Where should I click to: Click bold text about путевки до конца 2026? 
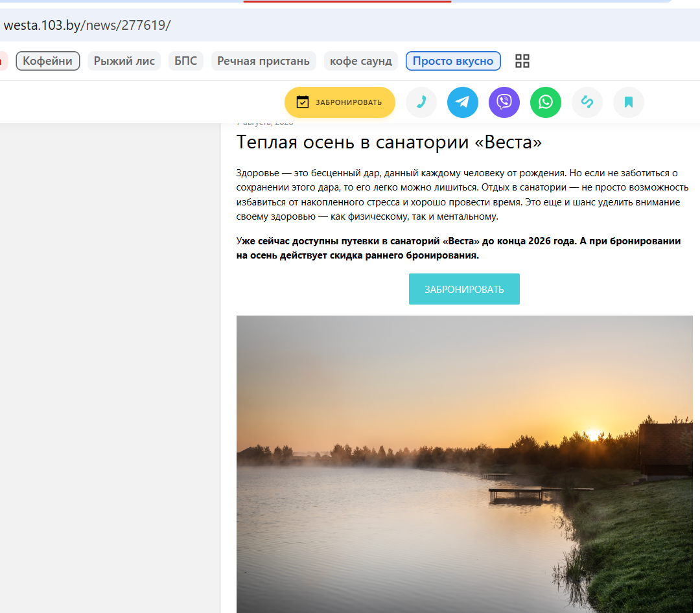(458, 248)
